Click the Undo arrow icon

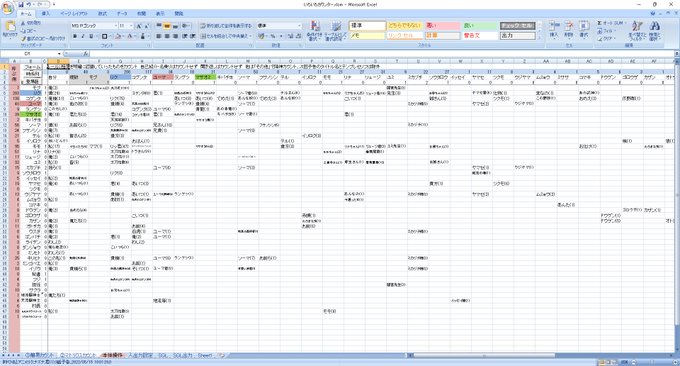(29, 4)
